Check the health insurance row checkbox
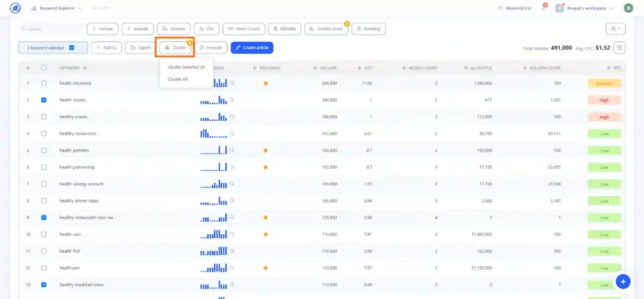Viewport: 644px width, 299px height. click(43, 83)
